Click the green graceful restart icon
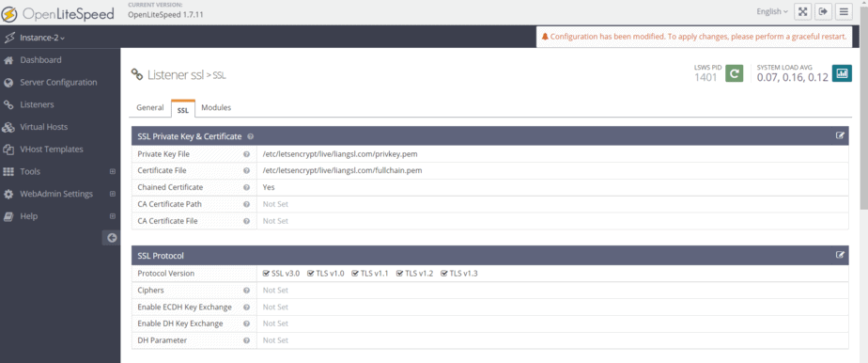The width and height of the screenshot is (868, 363). pos(734,73)
